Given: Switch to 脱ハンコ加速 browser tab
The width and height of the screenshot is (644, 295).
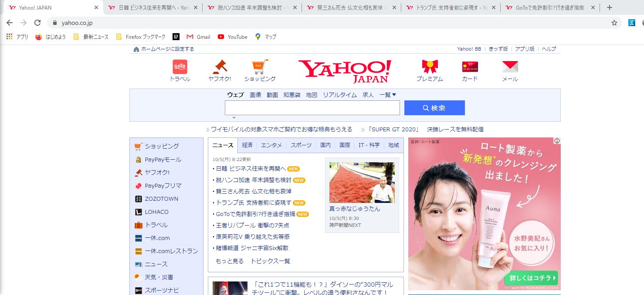Looking at the screenshot, I should click(253, 7).
